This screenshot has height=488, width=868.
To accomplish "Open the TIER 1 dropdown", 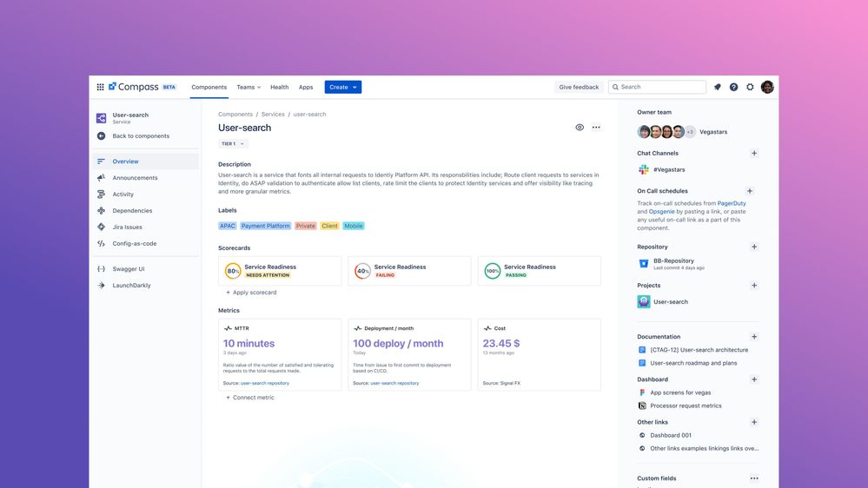I will pos(233,144).
